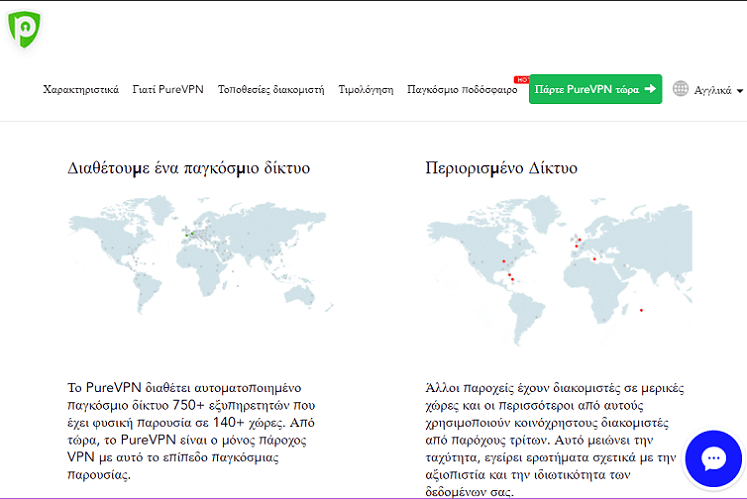The image size is (747, 499).
Task: Open the Χαρακτηριστικά menu item
Action: (x=81, y=90)
